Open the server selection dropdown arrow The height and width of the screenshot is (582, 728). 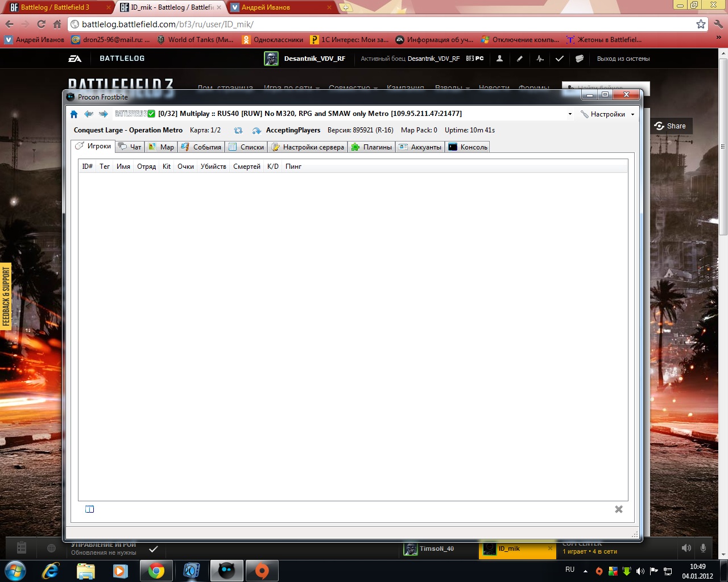pos(570,114)
